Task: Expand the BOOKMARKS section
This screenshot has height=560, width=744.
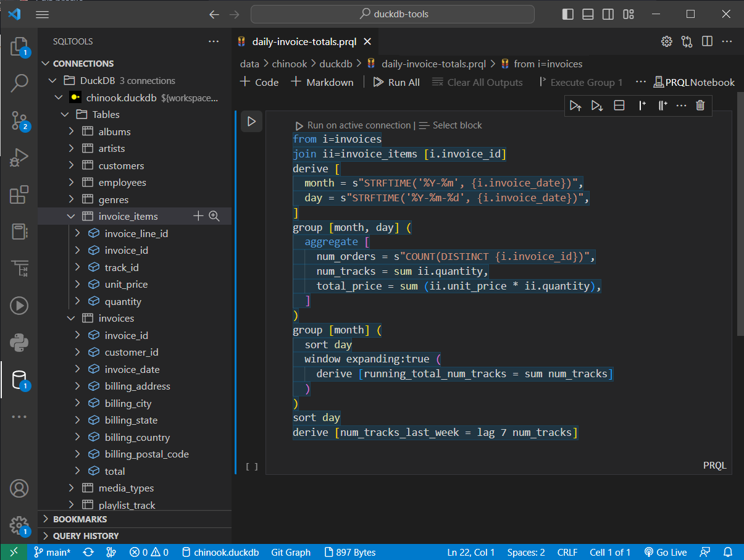Action: click(80, 519)
